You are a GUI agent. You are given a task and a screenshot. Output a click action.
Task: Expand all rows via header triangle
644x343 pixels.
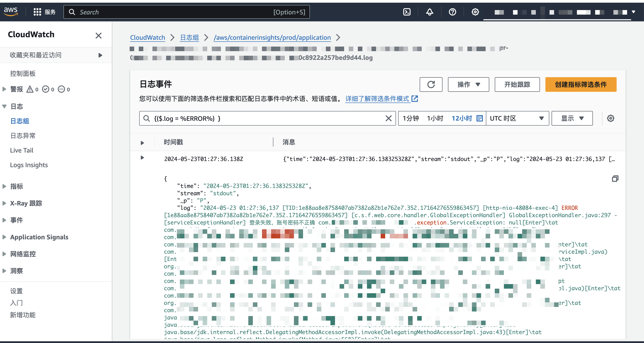pos(142,143)
